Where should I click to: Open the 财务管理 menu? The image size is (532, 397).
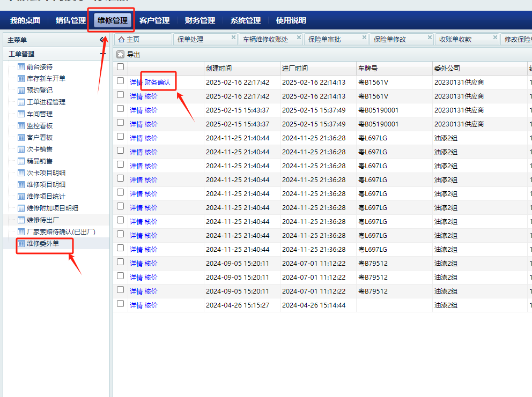pyautogui.click(x=199, y=20)
